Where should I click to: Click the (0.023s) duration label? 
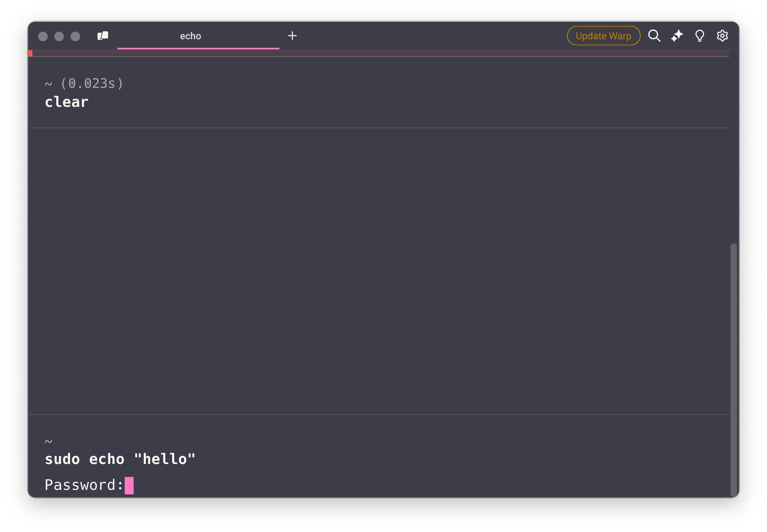(92, 83)
